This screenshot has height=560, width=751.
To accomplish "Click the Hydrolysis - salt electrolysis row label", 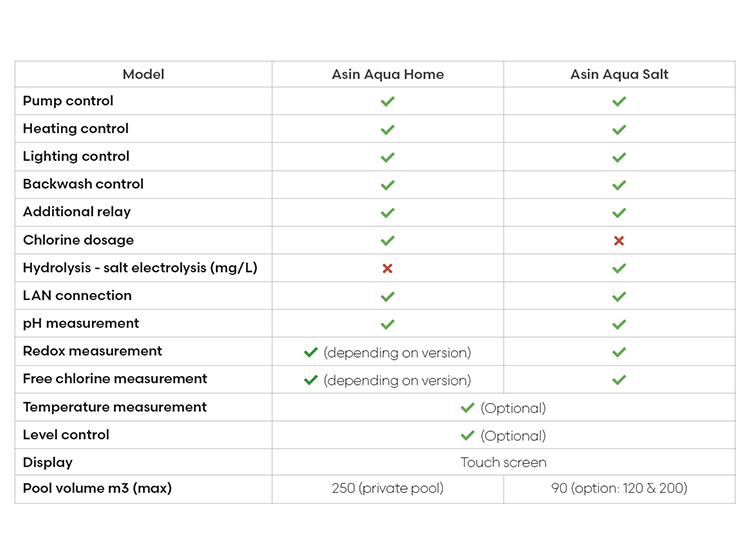I will tap(140, 268).
